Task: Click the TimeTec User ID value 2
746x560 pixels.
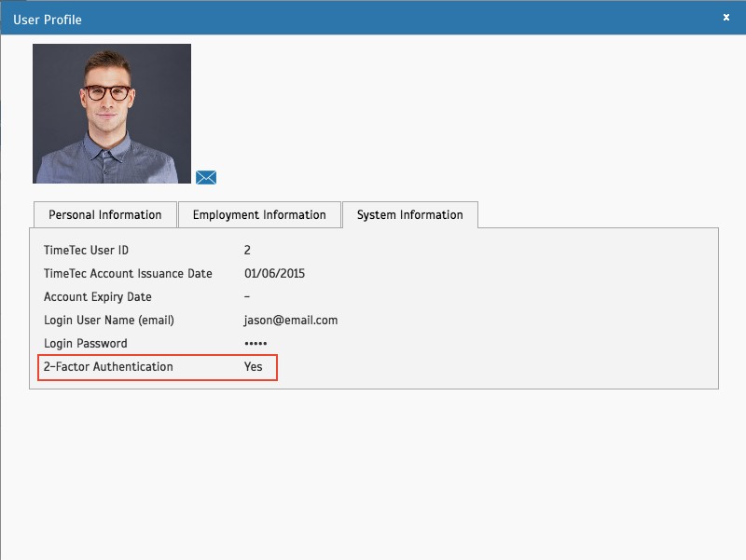Action: coord(247,250)
